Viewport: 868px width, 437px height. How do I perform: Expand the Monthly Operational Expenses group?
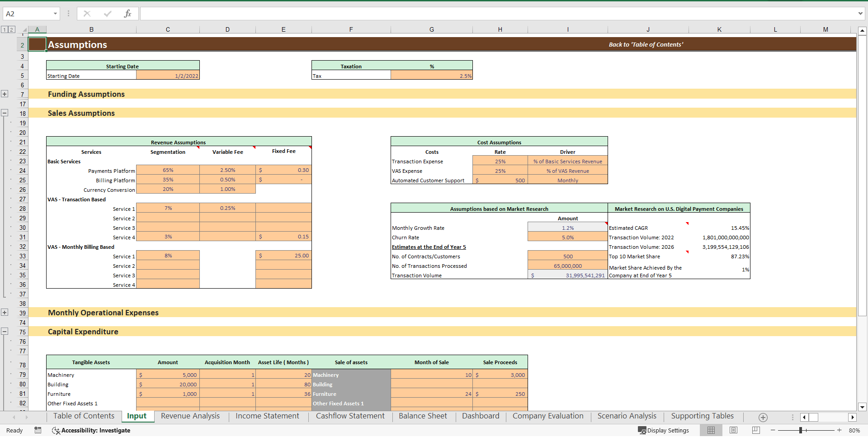pos(5,312)
